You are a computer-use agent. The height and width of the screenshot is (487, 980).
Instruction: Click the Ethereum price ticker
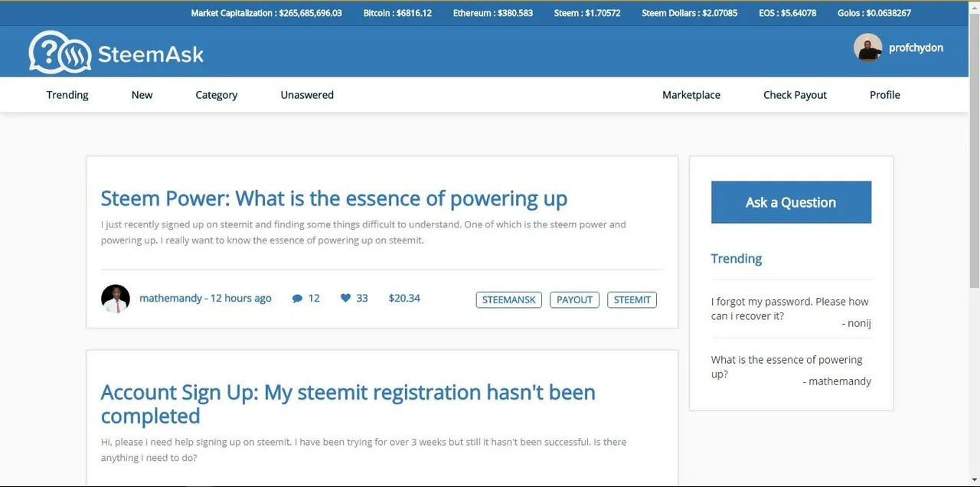(492, 13)
